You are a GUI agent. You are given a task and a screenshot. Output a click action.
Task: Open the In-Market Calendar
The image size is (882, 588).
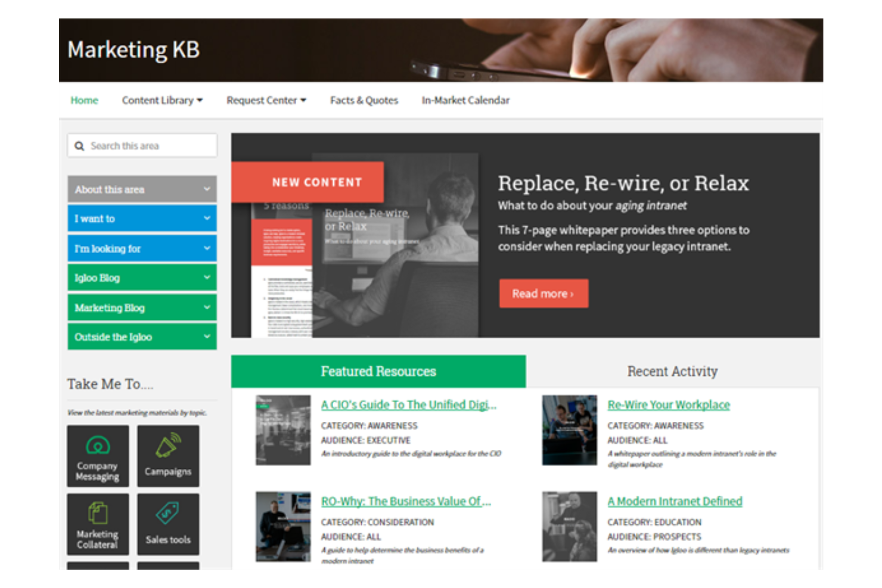(465, 100)
